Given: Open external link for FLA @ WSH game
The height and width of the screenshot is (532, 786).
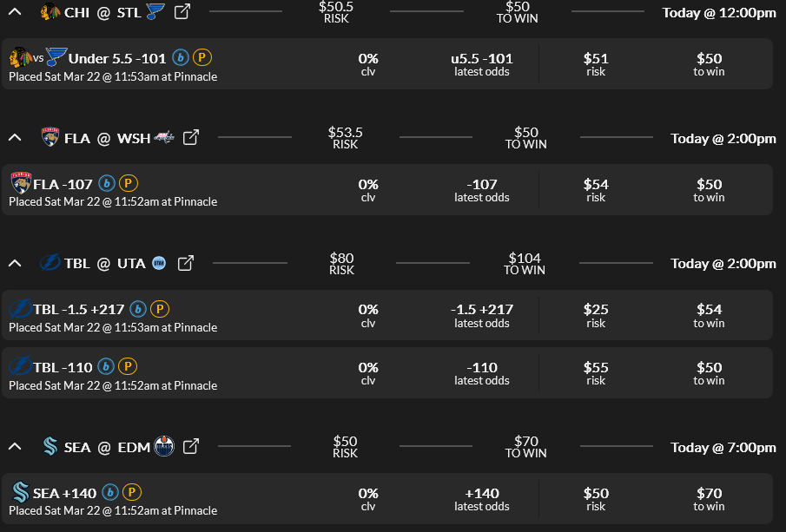Looking at the screenshot, I should click(x=191, y=138).
